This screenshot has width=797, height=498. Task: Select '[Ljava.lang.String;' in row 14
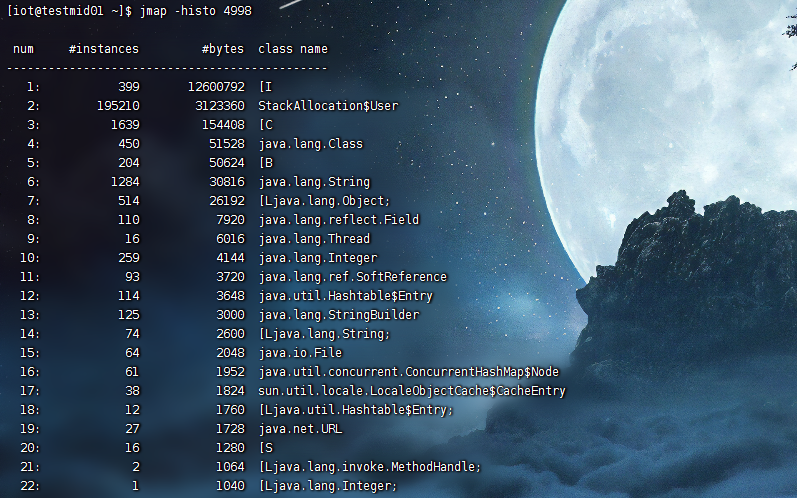point(324,334)
